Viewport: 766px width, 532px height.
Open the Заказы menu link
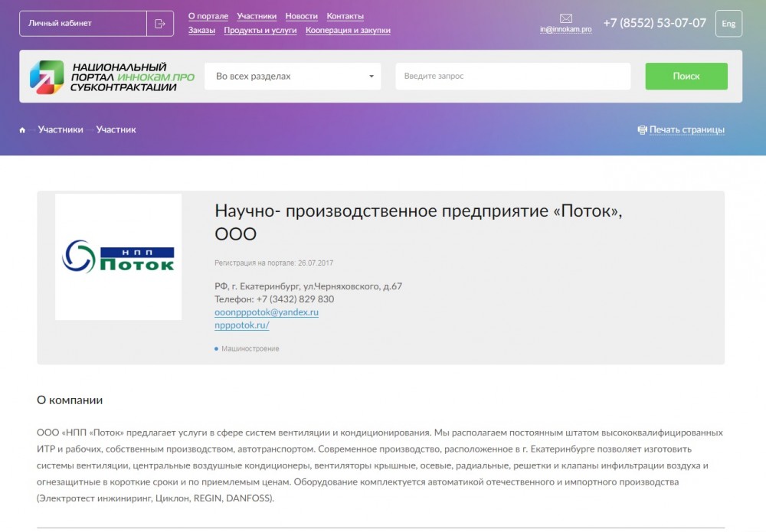201,31
